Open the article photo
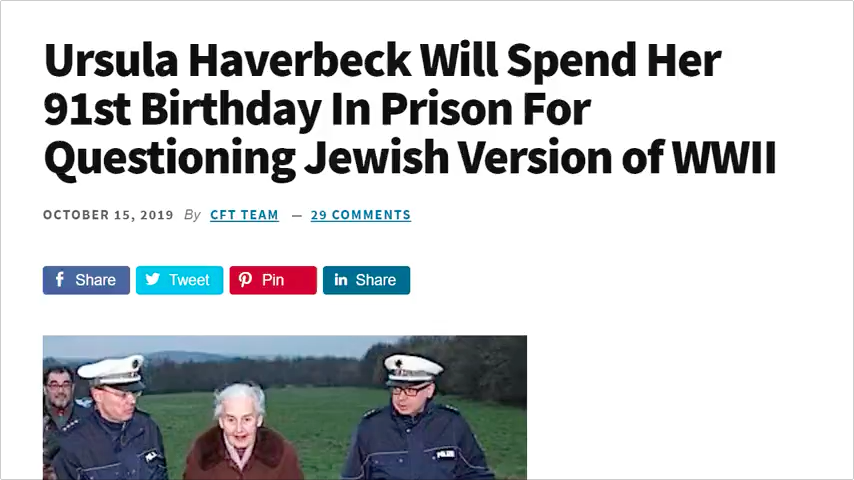The height and width of the screenshot is (480, 854). tap(285, 408)
